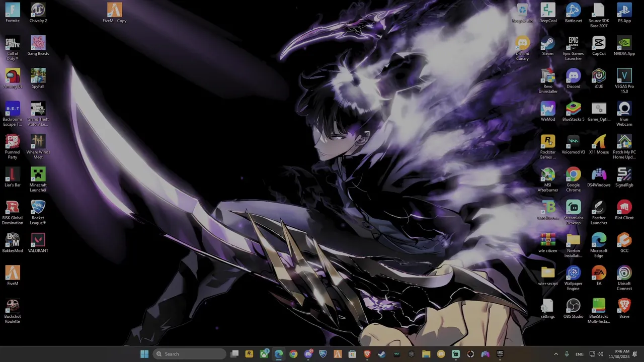Click the DS4Windows desktop icon

coord(599,177)
